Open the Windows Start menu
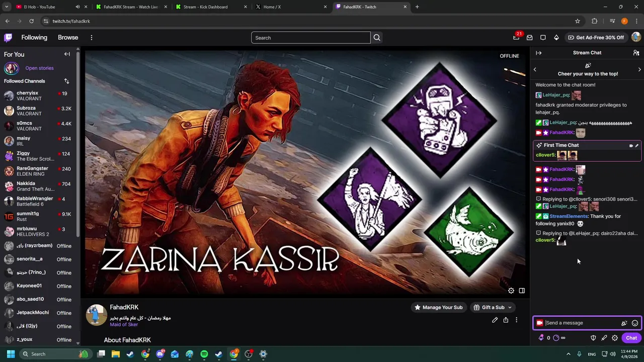Screen dimensions: 644x362 pyautogui.click(x=11, y=354)
